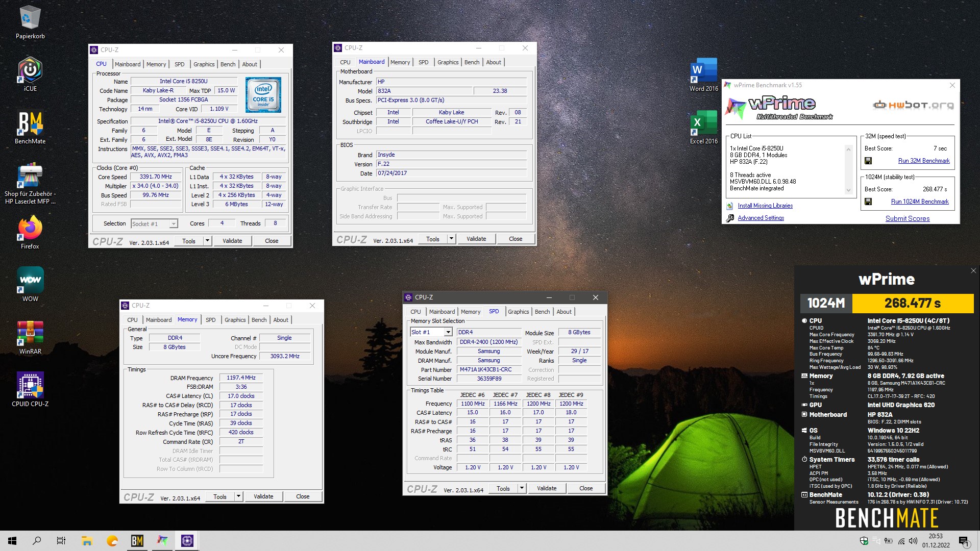This screenshot has height=551, width=980.
Task: Expand Tools dropdown arrow in Memory window
Action: click(238, 496)
